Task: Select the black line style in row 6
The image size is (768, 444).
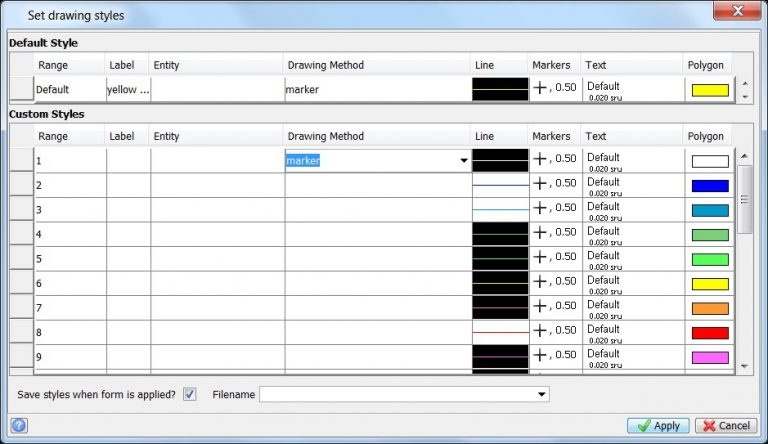Action: 500,283
